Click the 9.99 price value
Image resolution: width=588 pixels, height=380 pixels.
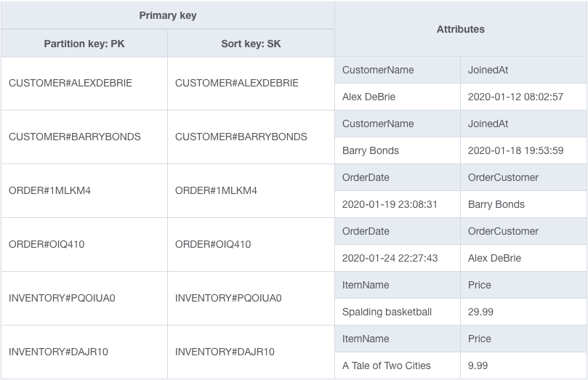[478, 365]
